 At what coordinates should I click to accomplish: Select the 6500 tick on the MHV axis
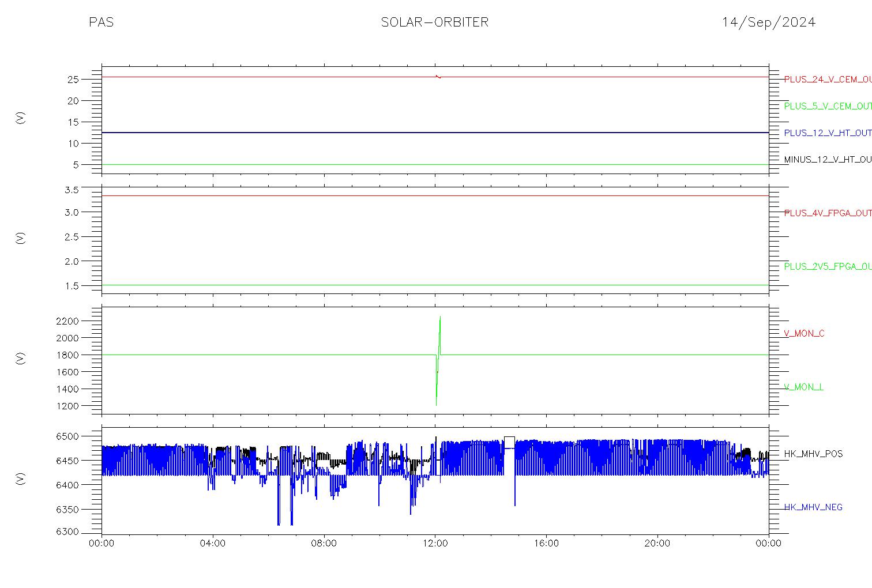click(x=67, y=437)
